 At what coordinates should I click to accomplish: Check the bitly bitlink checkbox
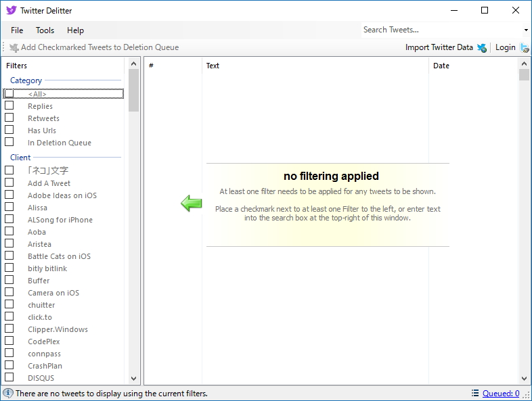[x=9, y=268]
